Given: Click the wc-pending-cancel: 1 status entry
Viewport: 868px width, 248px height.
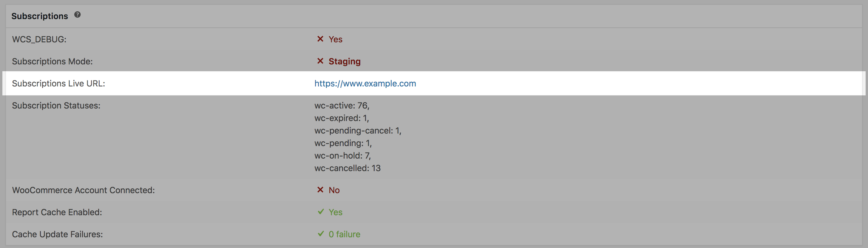Looking at the screenshot, I should (358, 131).
